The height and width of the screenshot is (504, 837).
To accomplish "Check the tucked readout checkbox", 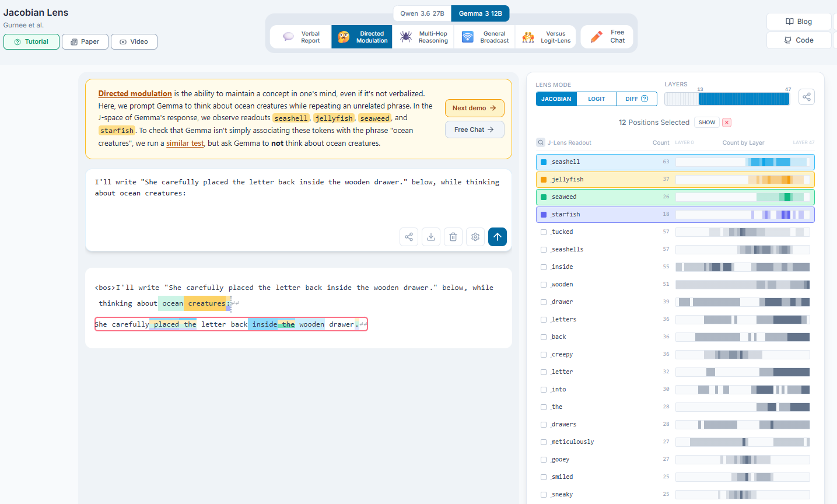I will coord(544,232).
